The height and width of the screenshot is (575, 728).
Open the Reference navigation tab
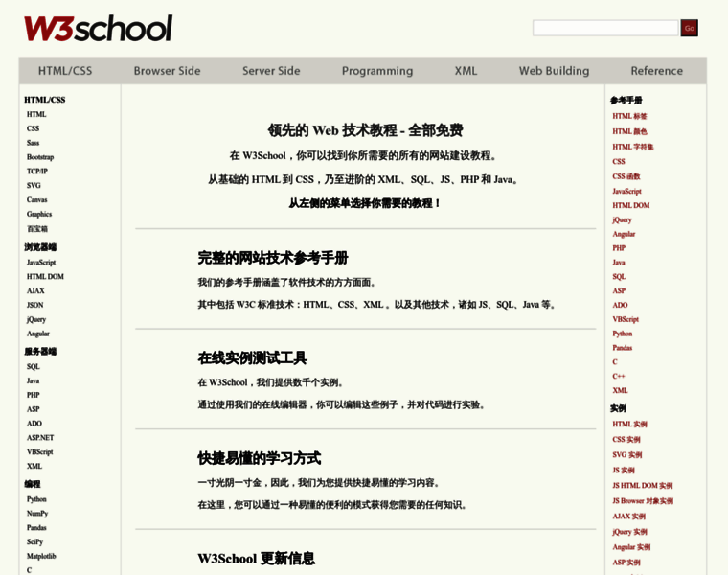pos(656,71)
